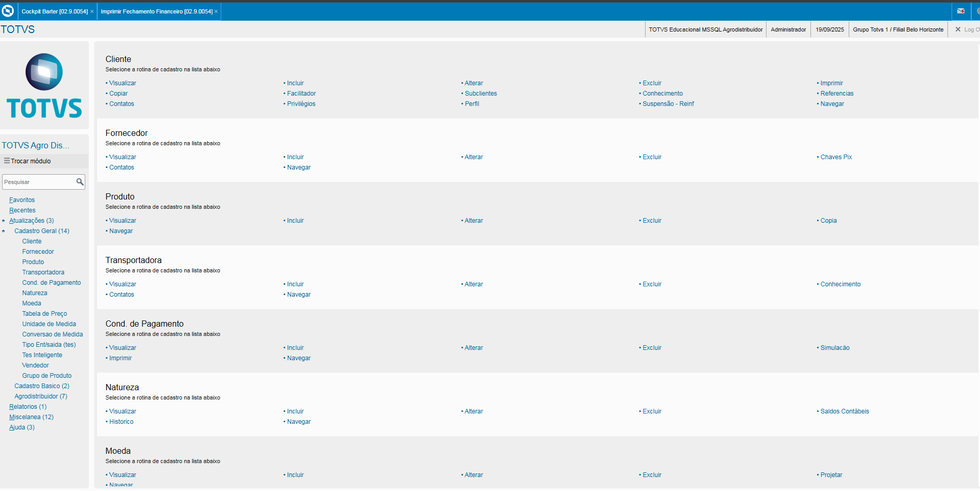Open the mail envelope notification icon
The image size is (980, 491).
[960, 11]
